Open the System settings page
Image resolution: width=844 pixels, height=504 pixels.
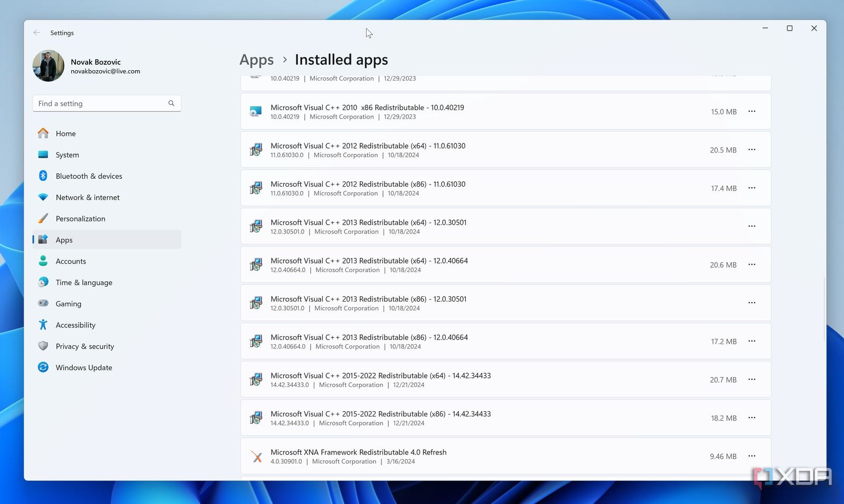pyautogui.click(x=107, y=155)
